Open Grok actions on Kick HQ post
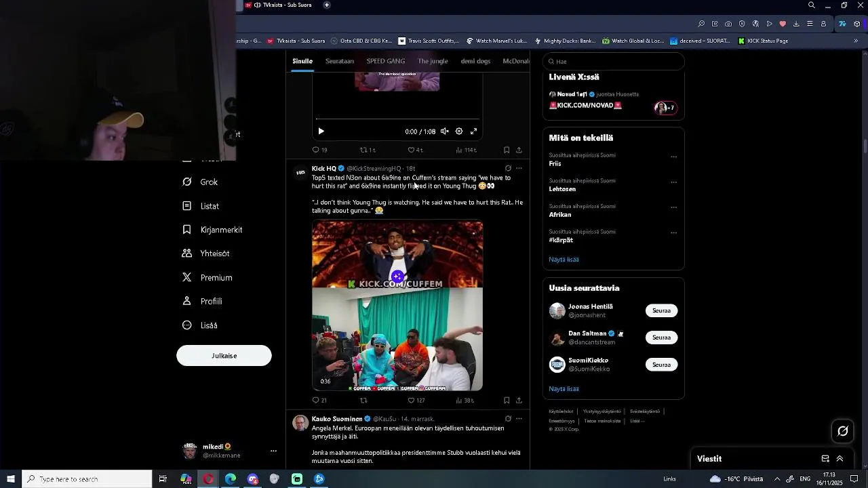Image resolution: width=868 pixels, height=488 pixels. [508, 168]
